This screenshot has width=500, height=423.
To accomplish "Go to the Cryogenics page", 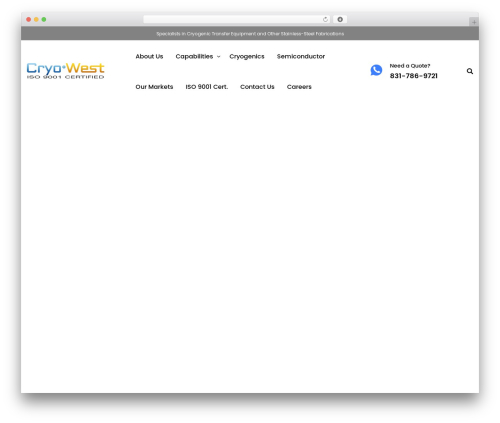I will click(x=247, y=57).
